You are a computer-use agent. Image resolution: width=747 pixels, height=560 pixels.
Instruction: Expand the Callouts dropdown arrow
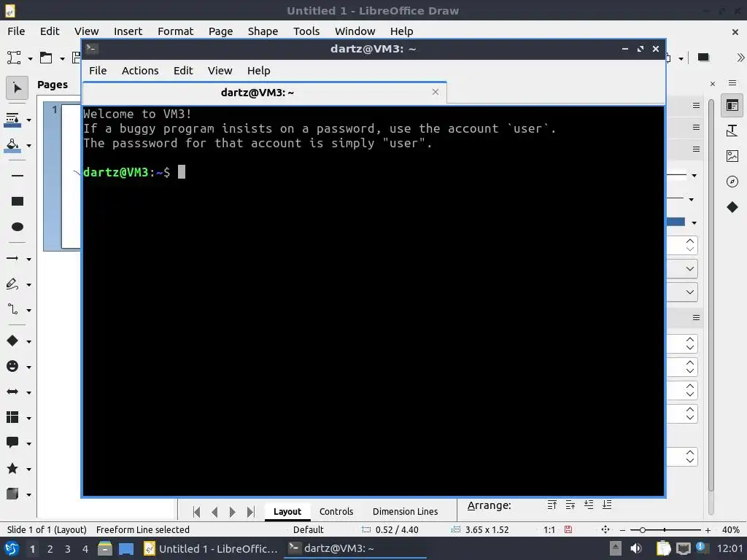pyautogui.click(x=28, y=443)
